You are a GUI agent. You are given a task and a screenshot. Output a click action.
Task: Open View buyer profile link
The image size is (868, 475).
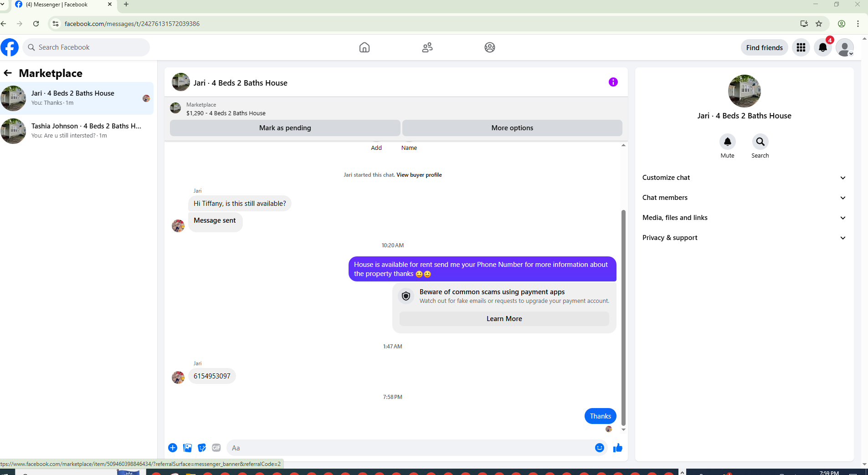419,175
